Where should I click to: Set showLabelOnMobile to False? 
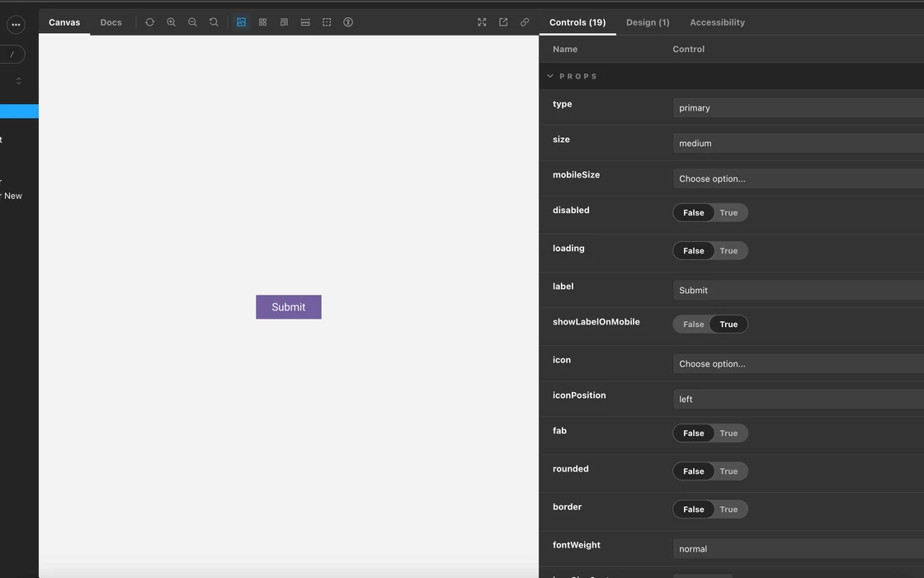694,325
